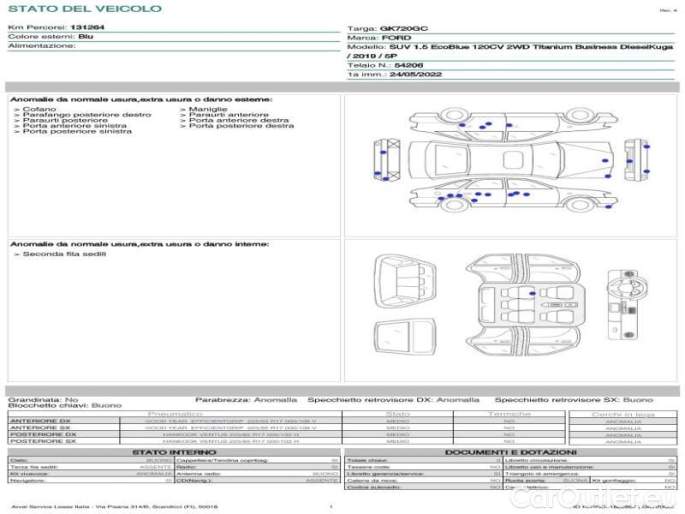Select the Targa GK720GC plate number
Image resolution: width=685 pixels, height=514 pixels.
click(404, 29)
